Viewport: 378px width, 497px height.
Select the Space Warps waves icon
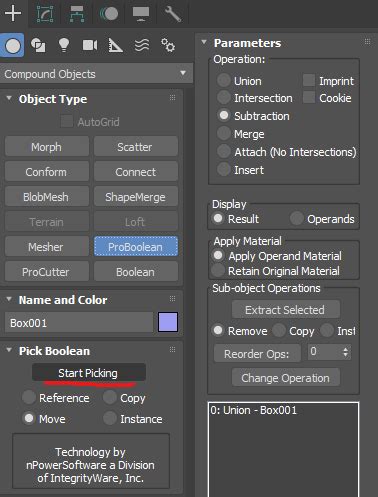pyautogui.click(x=142, y=45)
